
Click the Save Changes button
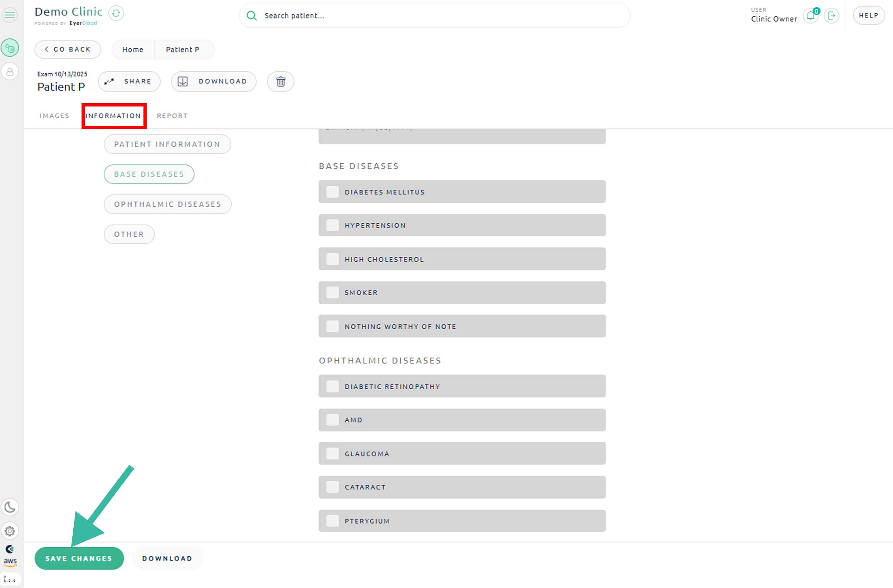click(x=79, y=558)
